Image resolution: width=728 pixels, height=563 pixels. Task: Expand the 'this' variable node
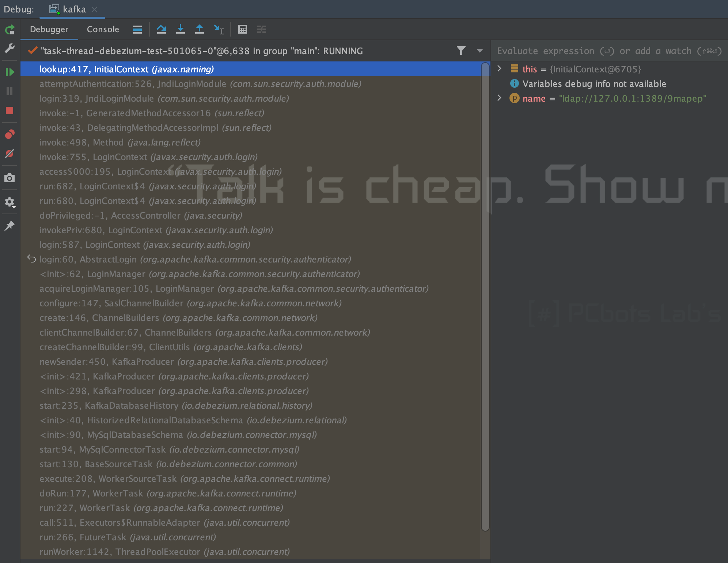click(500, 69)
